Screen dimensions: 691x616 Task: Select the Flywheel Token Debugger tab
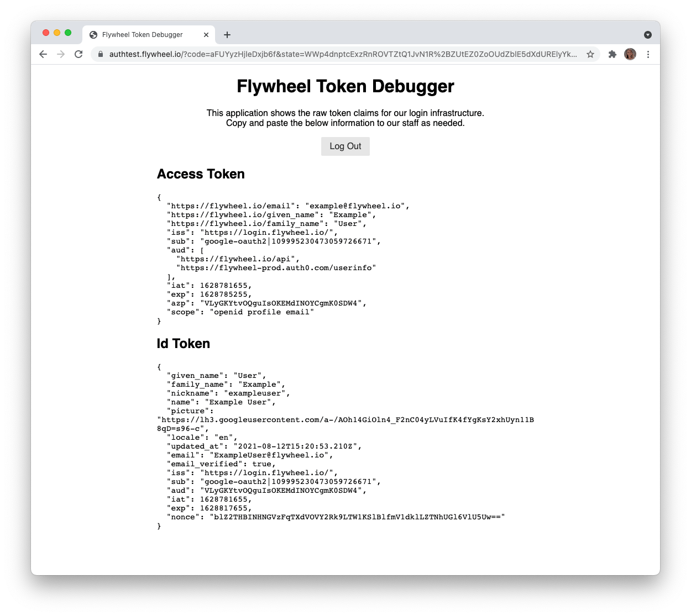142,34
